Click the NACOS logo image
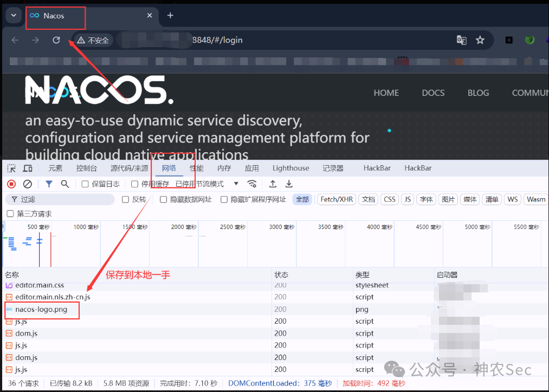The width and height of the screenshot is (549, 392). (x=99, y=90)
